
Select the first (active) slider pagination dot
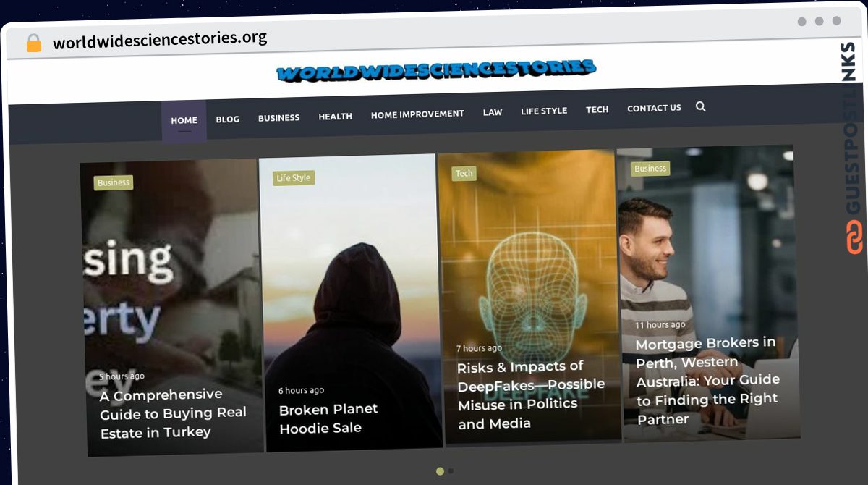click(440, 471)
